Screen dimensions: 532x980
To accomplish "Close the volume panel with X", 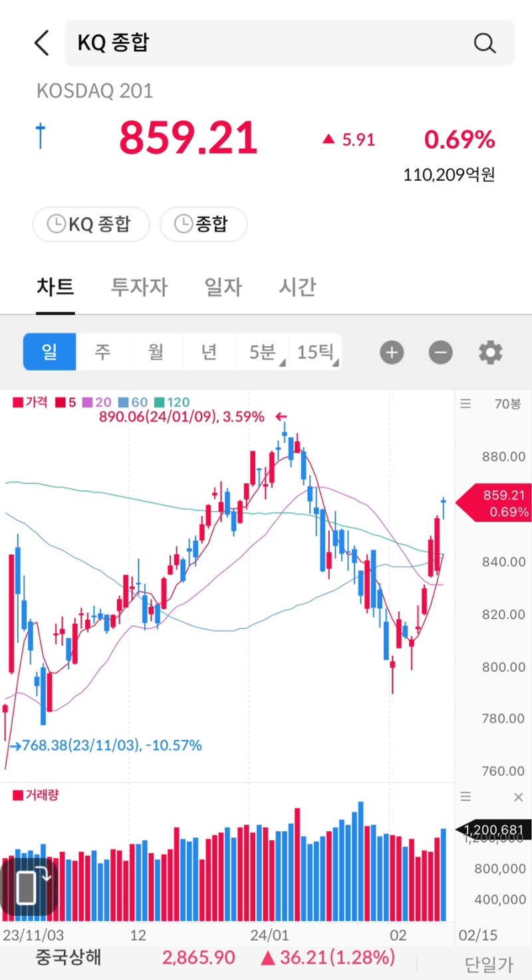I will [x=519, y=797].
